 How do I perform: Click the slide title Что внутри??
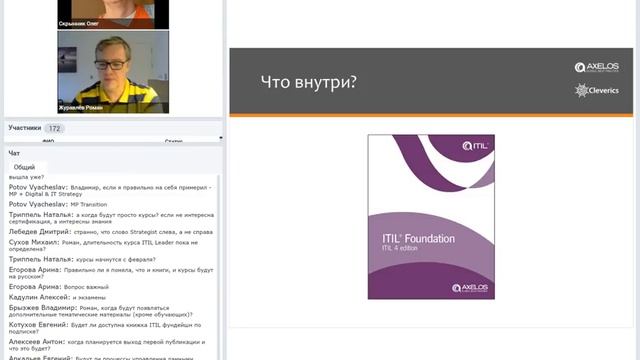pos(309,82)
